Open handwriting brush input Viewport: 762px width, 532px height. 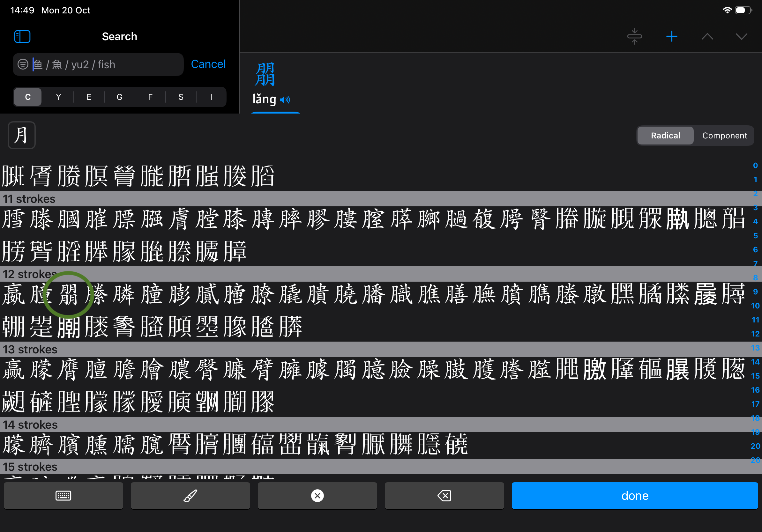[190, 496]
